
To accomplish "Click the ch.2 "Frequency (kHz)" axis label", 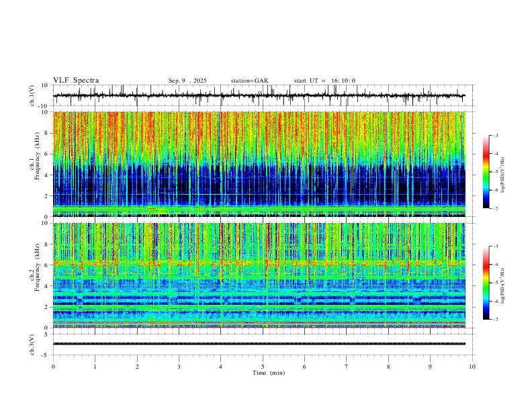I will (x=37, y=267).
